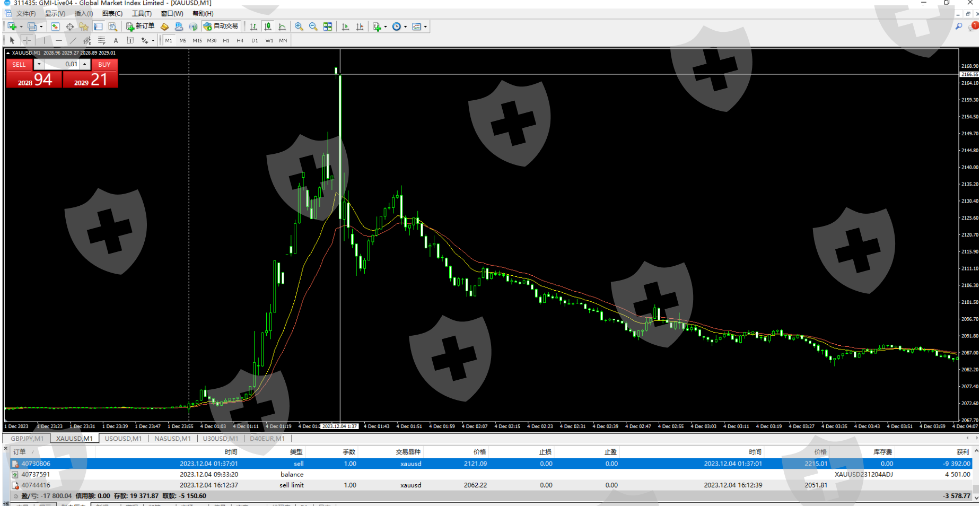The image size is (980, 506).
Task: Select the trendline drawing tool
Action: tap(73, 40)
